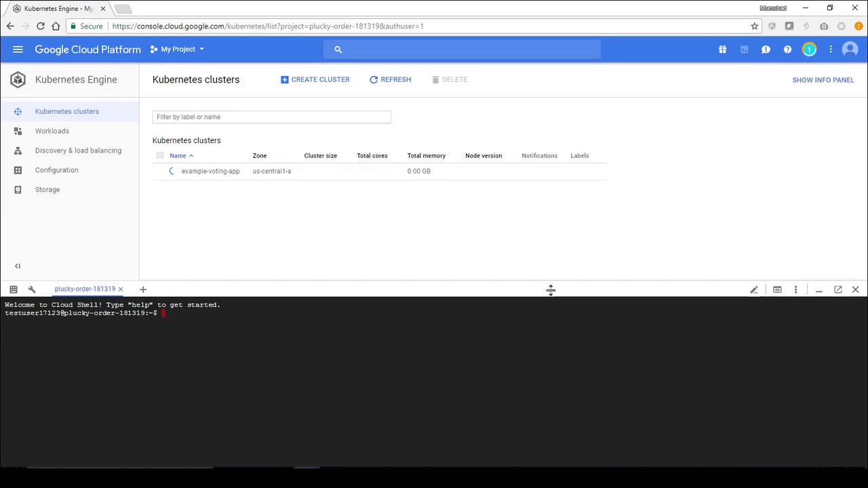This screenshot has width=868, height=488.
Task: Click loading spinner beside example-voting-app
Action: tap(172, 171)
